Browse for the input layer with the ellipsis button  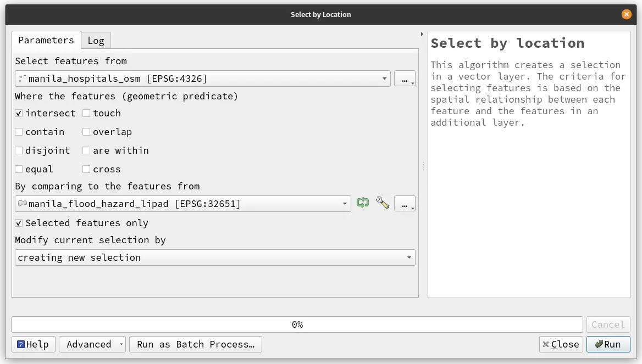pos(405,79)
